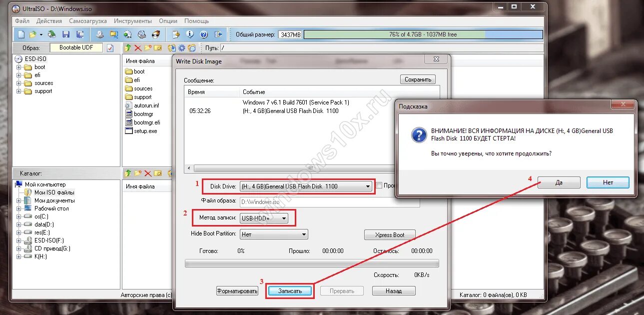Expand the sources folder in the image tree
This screenshot has width=644, height=315.
click(19, 83)
